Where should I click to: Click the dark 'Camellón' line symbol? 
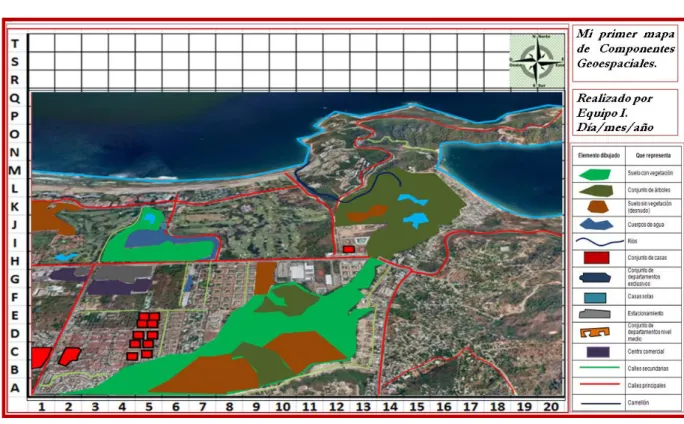[599, 403]
